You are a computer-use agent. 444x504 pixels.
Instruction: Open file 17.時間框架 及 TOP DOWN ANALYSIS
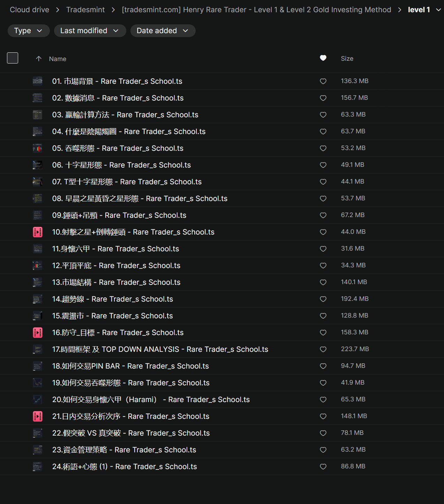coord(160,349)
